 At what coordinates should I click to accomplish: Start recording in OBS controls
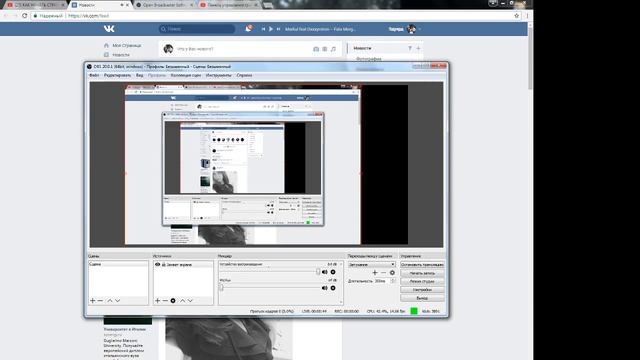pos(422,273)
